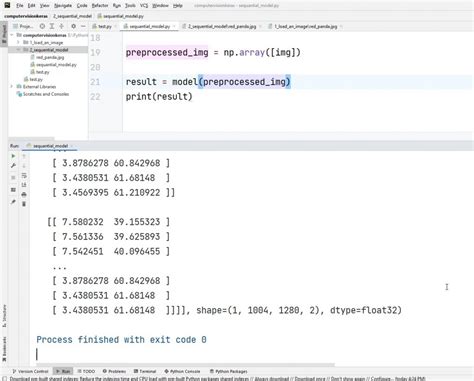Image resolution: width=474 pixels, height=381 pixels.
Task: Click sequential_model.py in the breadcrumb bar
Action: 121,16
